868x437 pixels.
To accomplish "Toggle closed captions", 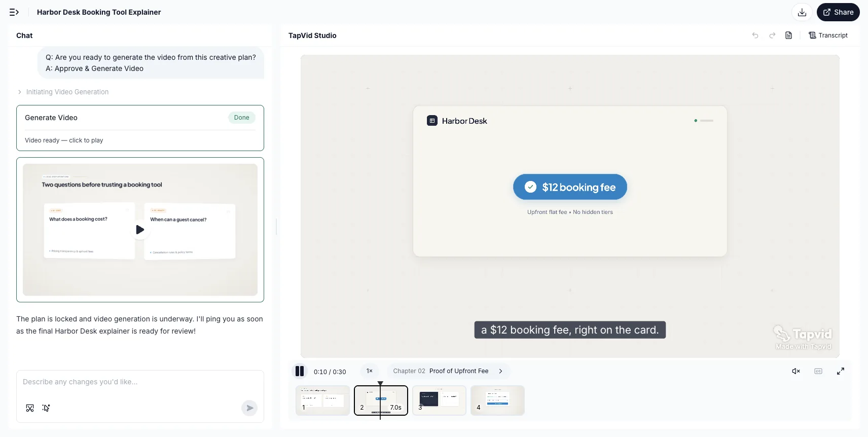I will tap(818, 372).
